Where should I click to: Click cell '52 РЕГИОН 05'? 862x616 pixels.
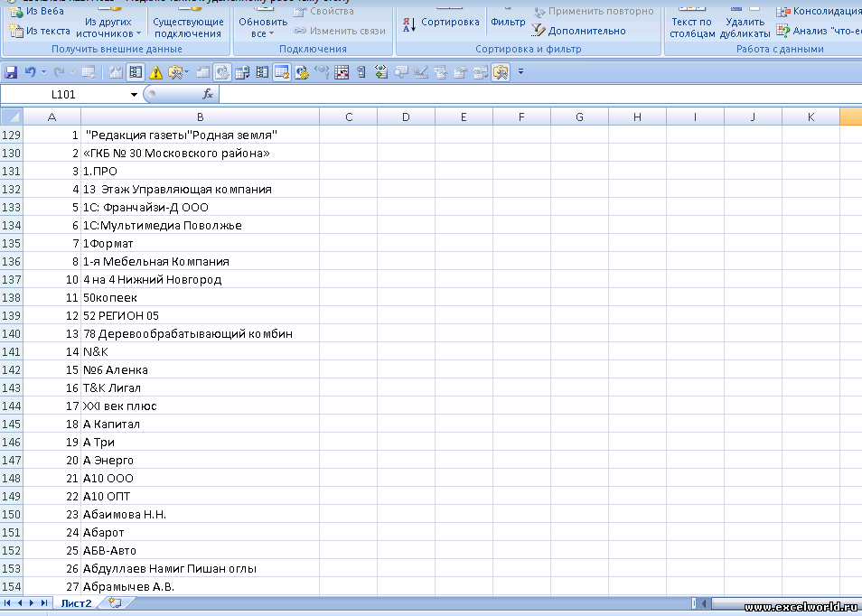point(200,315)
